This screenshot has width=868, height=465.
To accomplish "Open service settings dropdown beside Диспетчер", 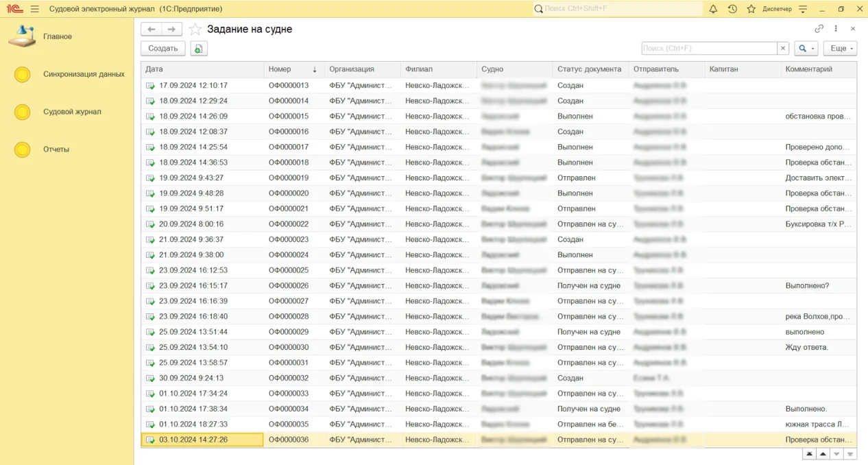I will (803, 9).
